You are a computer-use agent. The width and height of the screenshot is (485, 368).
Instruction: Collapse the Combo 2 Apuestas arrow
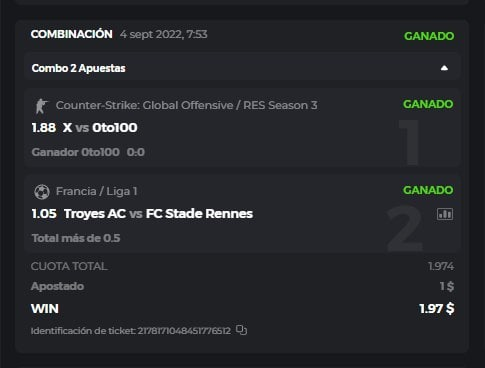coord(444,68)
